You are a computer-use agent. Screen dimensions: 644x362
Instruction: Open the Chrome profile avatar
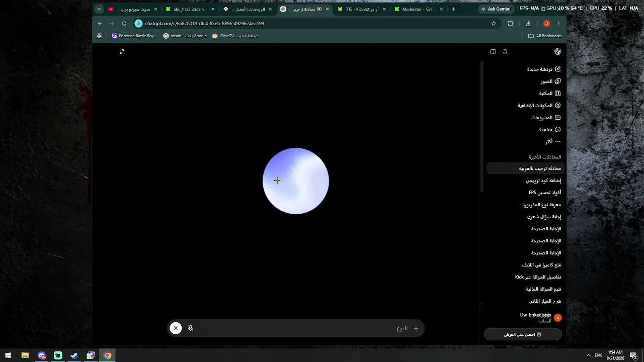click(546, 24)
